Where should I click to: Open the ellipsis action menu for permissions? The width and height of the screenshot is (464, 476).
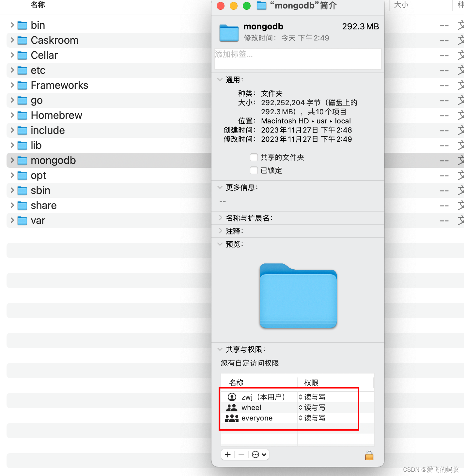coord(259,454)
